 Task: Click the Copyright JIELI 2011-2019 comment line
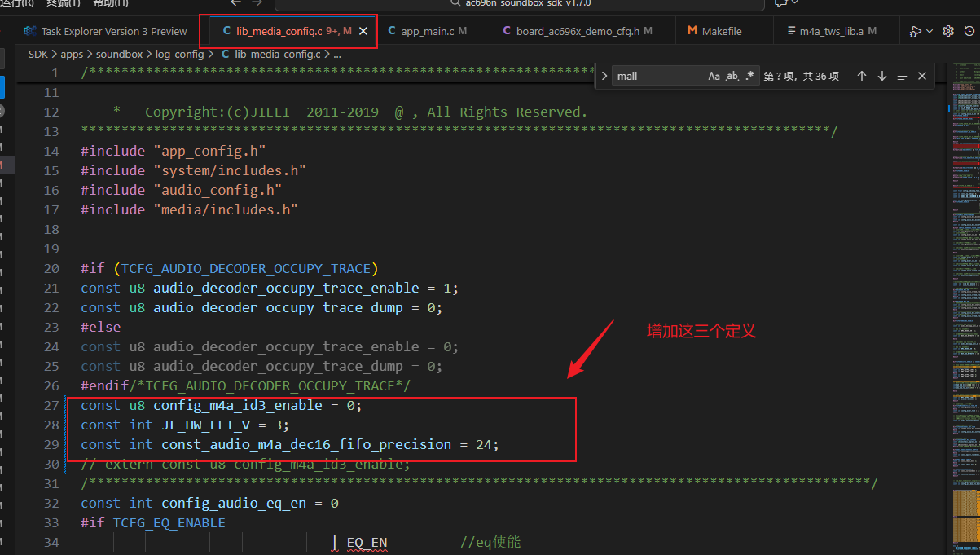[350, 112]
